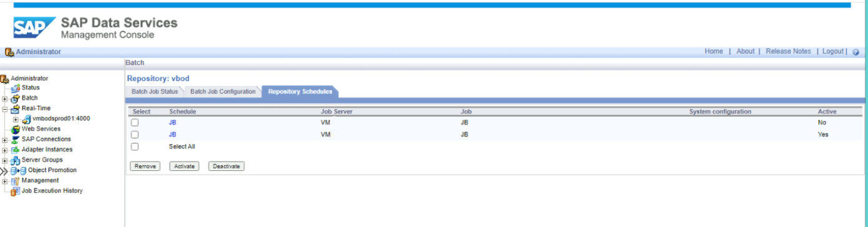Click the Schedule column header

click(x=183, y=112)
